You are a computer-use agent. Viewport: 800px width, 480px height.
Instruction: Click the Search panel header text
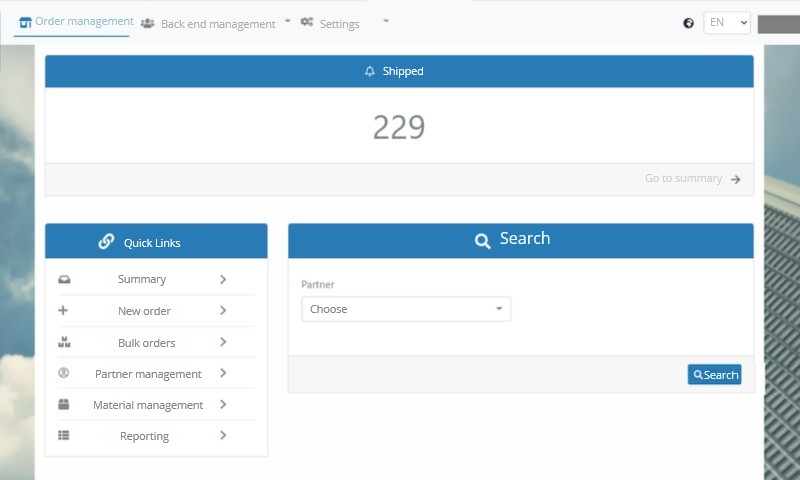tap(524, 238)
